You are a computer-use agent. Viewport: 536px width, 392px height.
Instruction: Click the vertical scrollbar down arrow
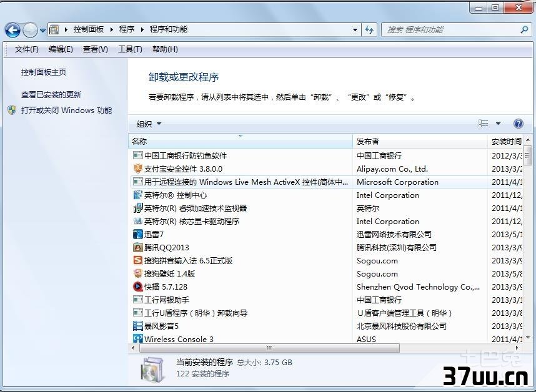click(x=528, y=338)
